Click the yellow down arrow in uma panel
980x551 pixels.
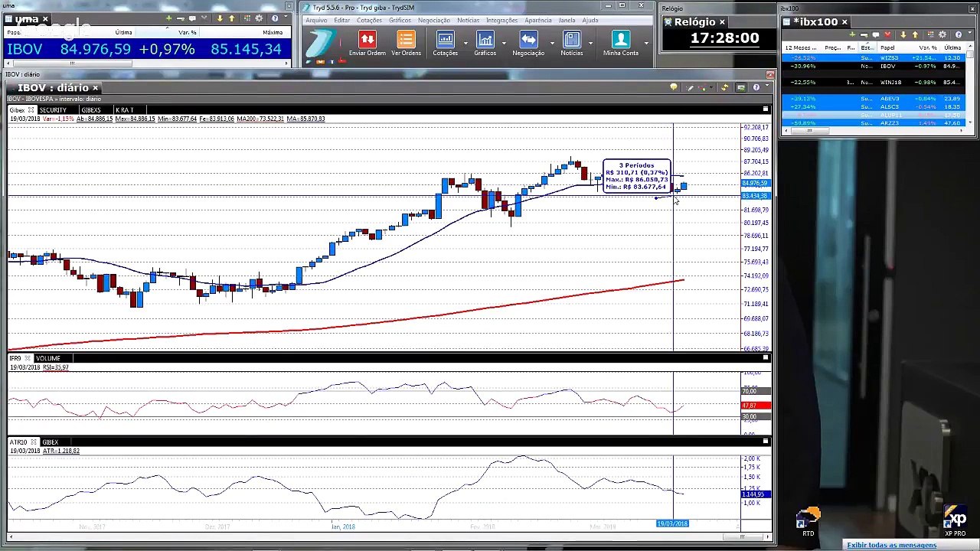tap(220, 18)
